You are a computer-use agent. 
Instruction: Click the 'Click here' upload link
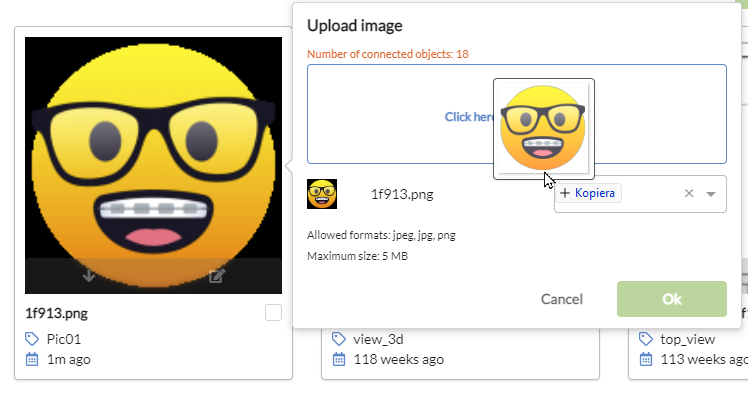(469, 117)
